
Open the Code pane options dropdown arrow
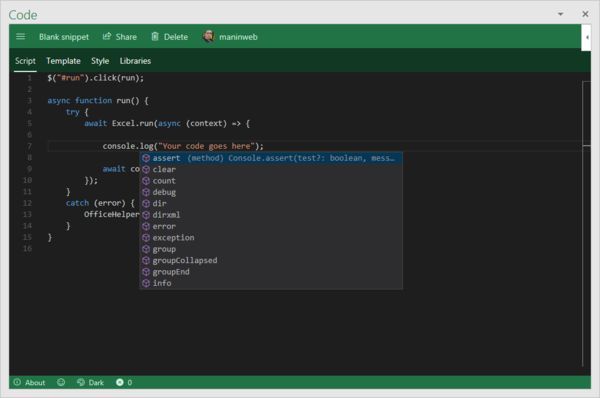coord(560,14)
